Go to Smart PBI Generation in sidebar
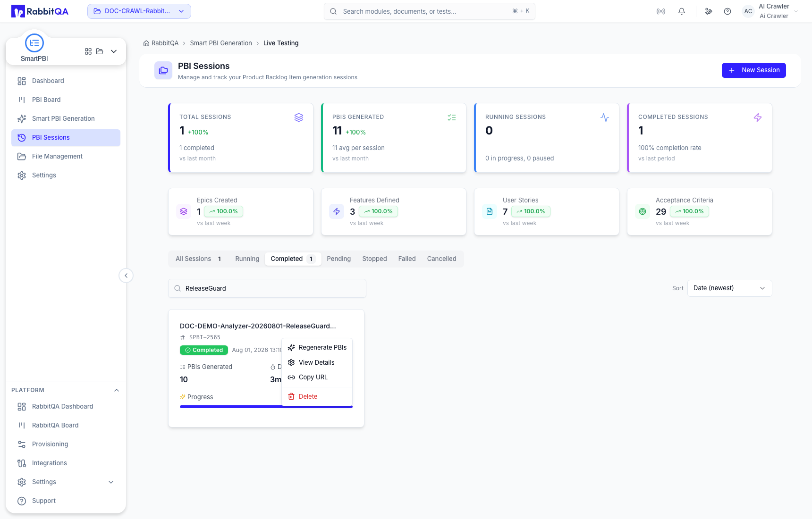Image resolution: width=812 pixels, height=519 pixels. click(x=66, y=119)
